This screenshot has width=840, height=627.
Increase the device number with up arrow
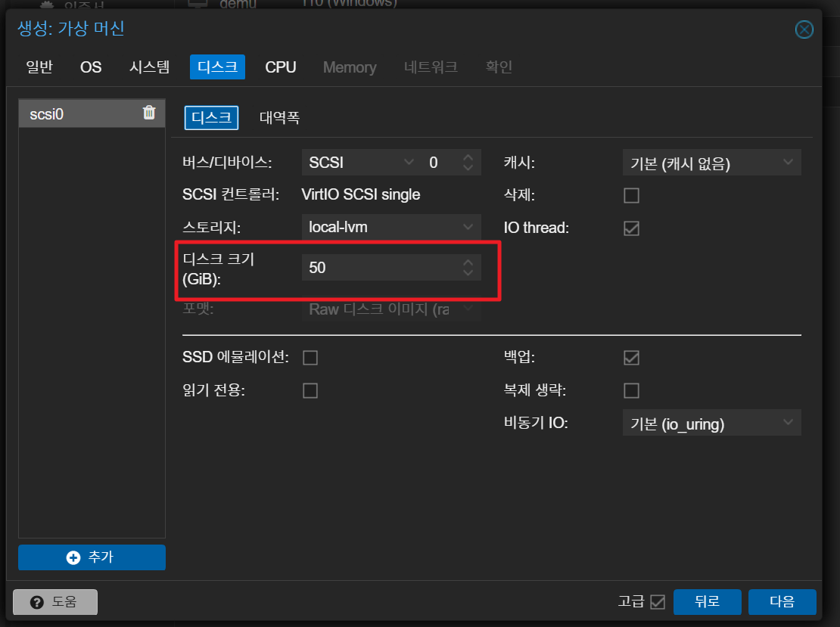[x=468, y=157]
